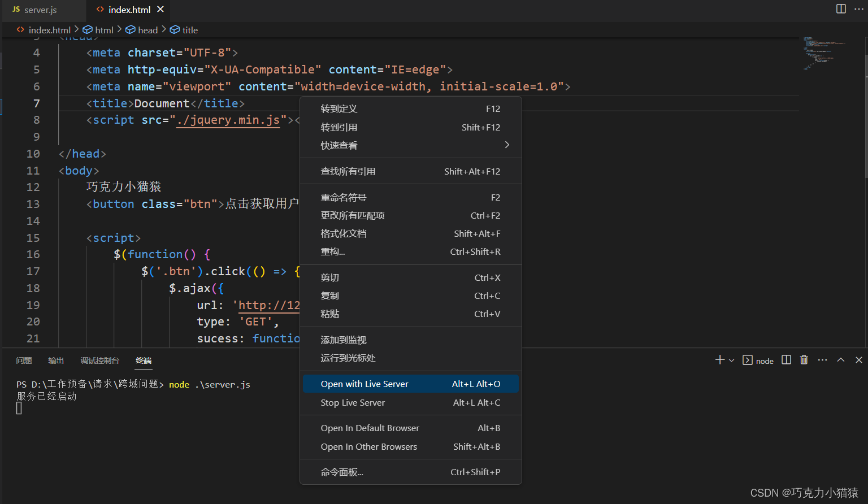This screenshot has width=868, height=504.
Task: Split the terminal pane
Action: (x=786, y=360)
